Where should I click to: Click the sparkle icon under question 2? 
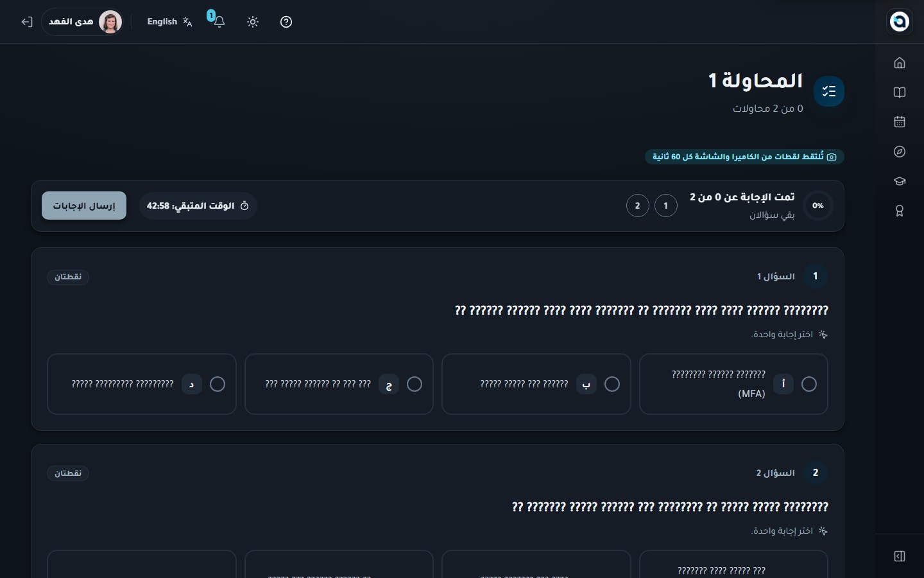point(823,531)
